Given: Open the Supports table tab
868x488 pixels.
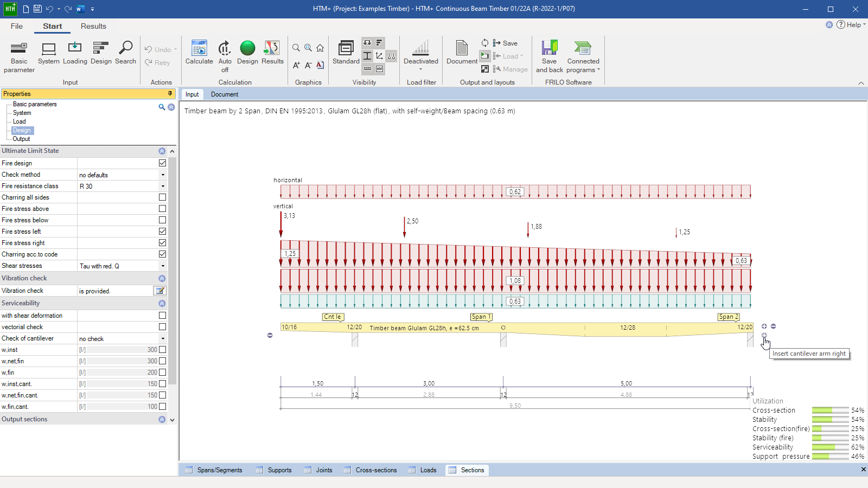Looking at the screenshot, I should tap(274, 470).
